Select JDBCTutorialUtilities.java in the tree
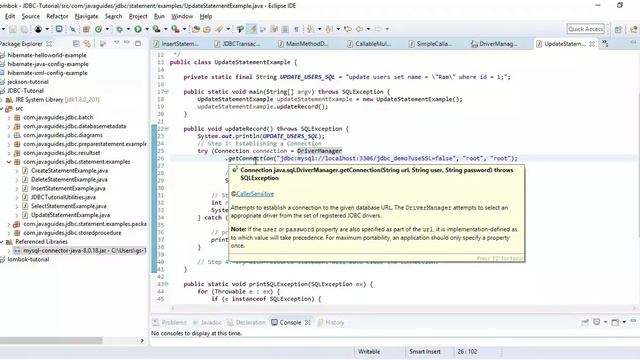This screenshot has width=640, height=360. coord(63,197)
